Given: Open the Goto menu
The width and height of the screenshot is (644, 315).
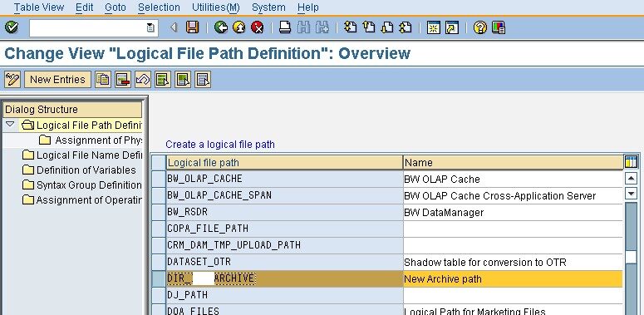Looking at the screenshot, I should [116, 7].
